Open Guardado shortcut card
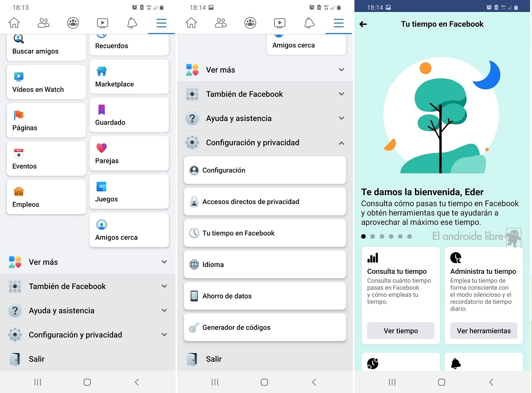 [129, 115]
